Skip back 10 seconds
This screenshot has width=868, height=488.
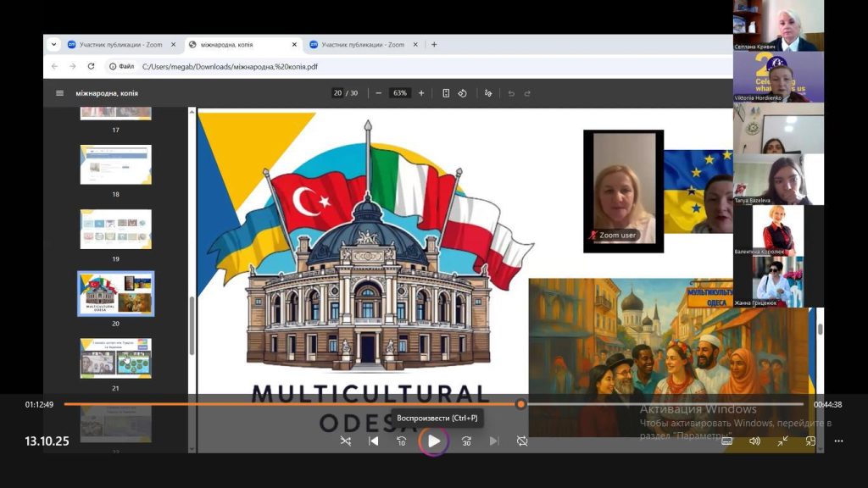point(401,441)
